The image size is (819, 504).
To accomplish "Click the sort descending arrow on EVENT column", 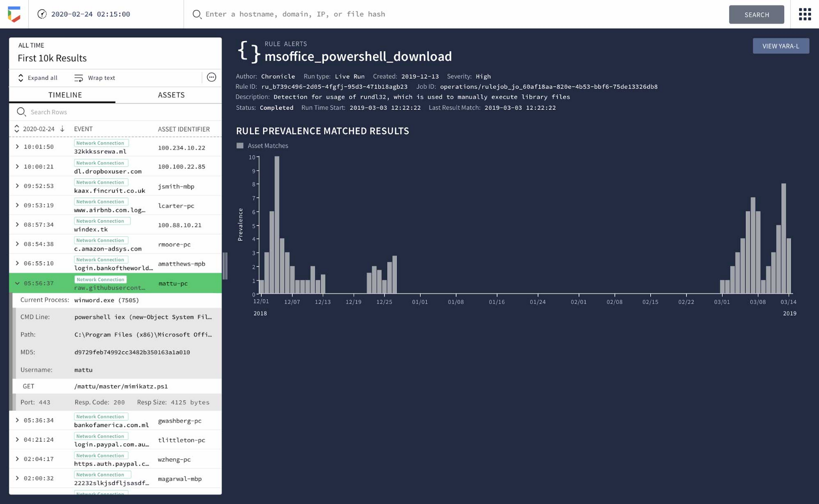I will click(63, 129).
